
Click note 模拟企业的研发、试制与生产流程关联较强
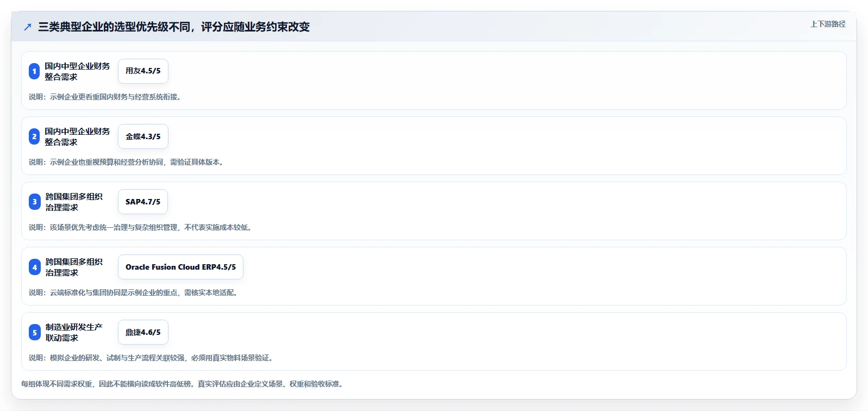click(x=151, y=358)
